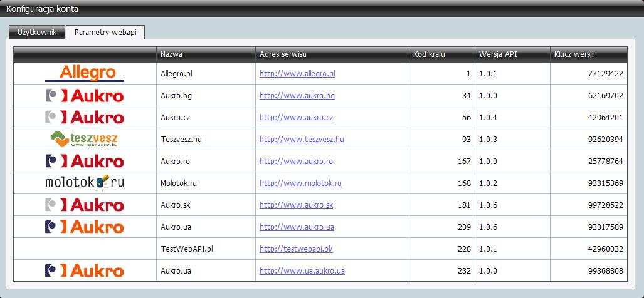The width and height of the screenshot is (644, 298).
Task: Follow the http://www.molotok.ru link
Action: [300, 183]
